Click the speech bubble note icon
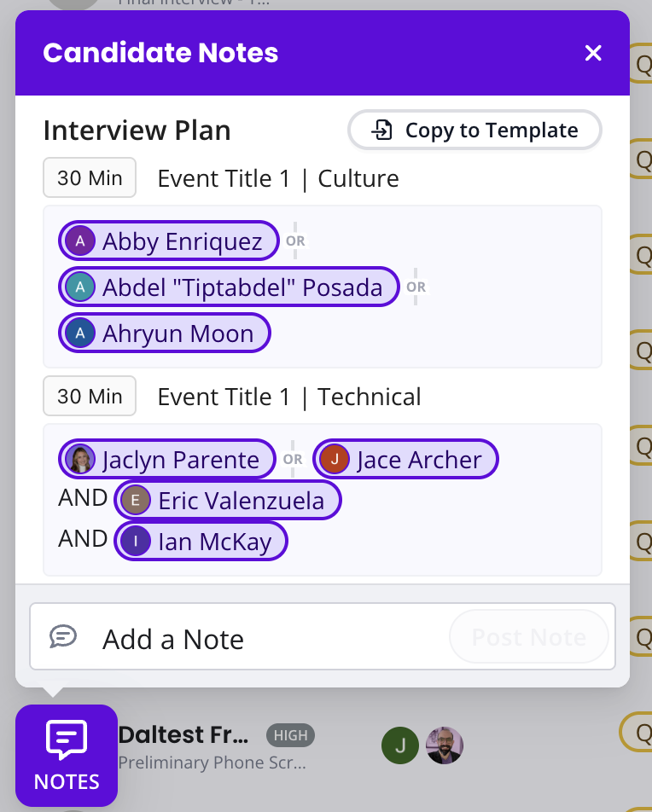 63,636
